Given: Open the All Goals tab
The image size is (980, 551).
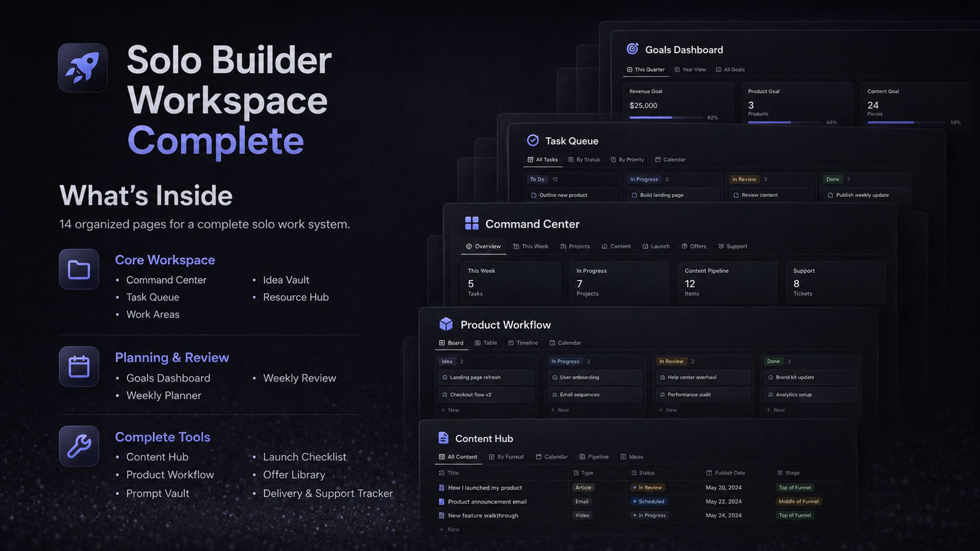Looking at the screenshot, I should 730,70.
